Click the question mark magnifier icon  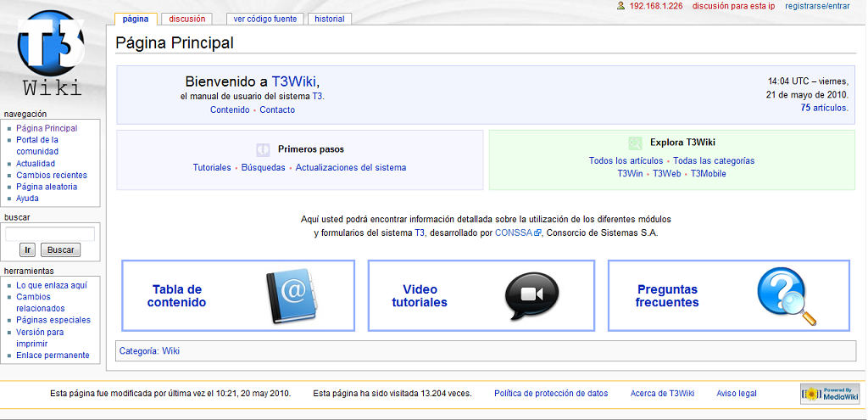coord(787,296)
